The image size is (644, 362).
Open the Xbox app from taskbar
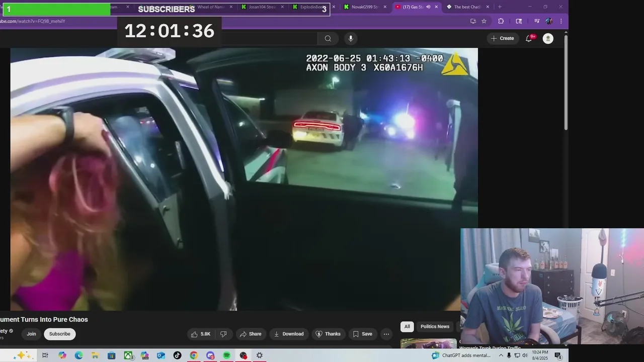(128, 355)
